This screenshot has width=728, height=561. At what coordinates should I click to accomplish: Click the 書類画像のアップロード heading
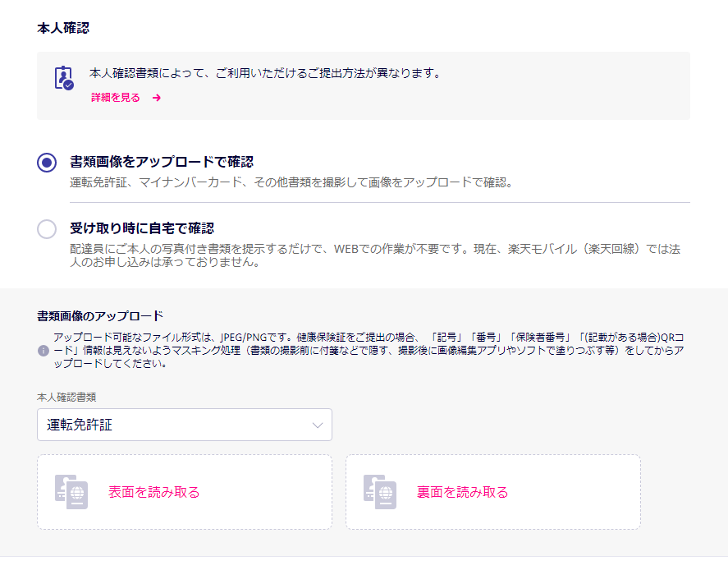click(x=100, y=316)
